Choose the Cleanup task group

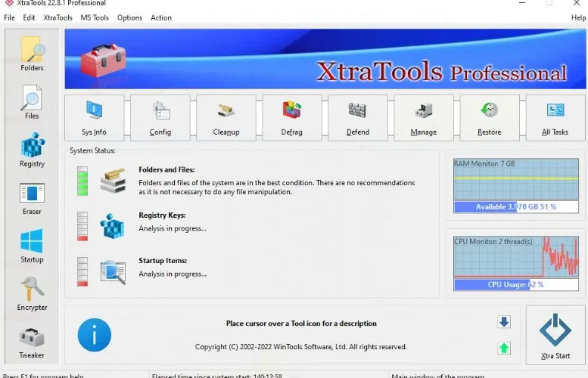pos(226,118)
